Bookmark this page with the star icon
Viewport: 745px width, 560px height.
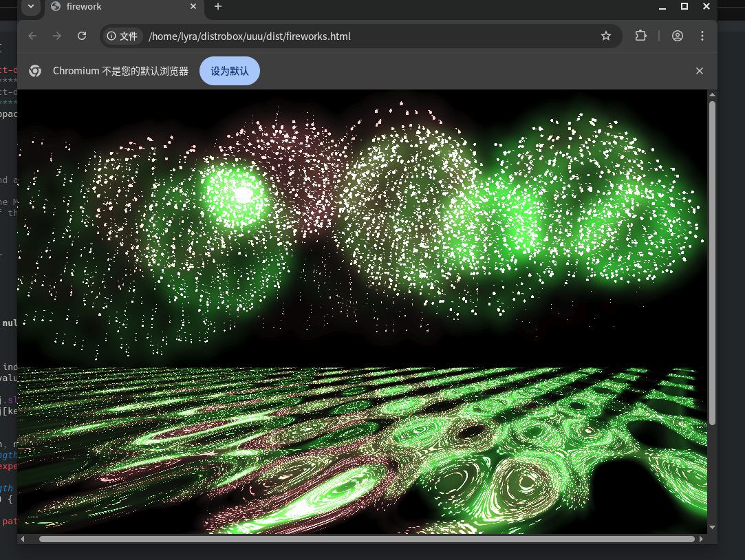tap(605, 36)
